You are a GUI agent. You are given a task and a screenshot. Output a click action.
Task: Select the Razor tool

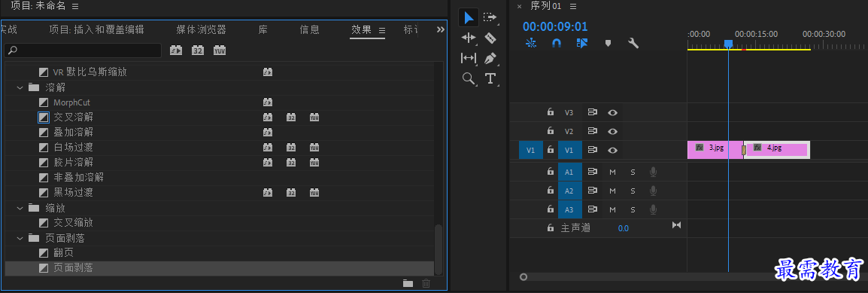(x=490, y=38)
